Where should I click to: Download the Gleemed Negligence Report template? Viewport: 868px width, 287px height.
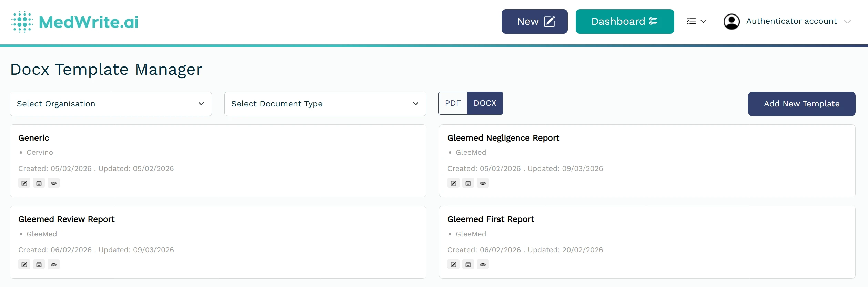coord(468,183)
